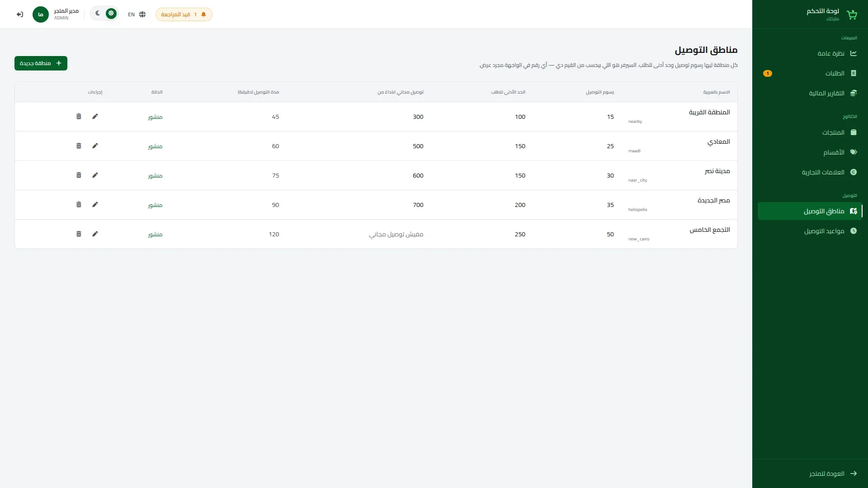868x488 pixels.
Task: Click the 700 free delivery value
Action: tap(418, 205)
